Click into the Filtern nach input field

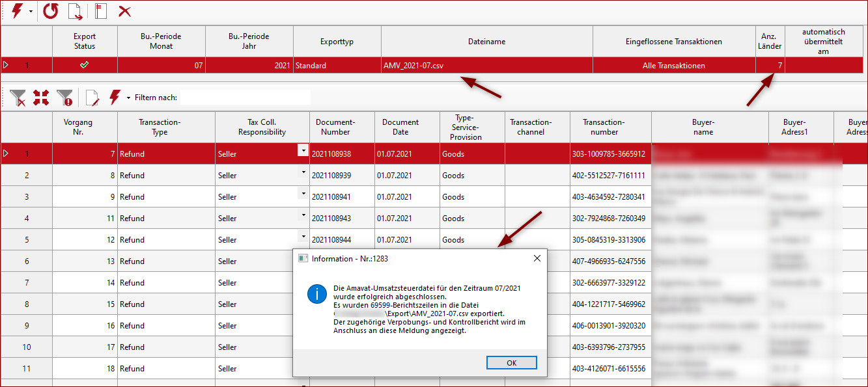point(245,98)
